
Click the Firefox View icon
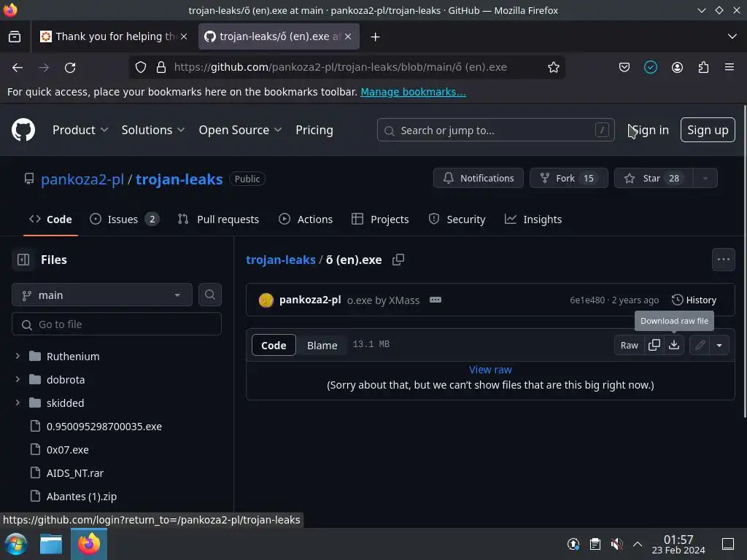tap(15, 36)
